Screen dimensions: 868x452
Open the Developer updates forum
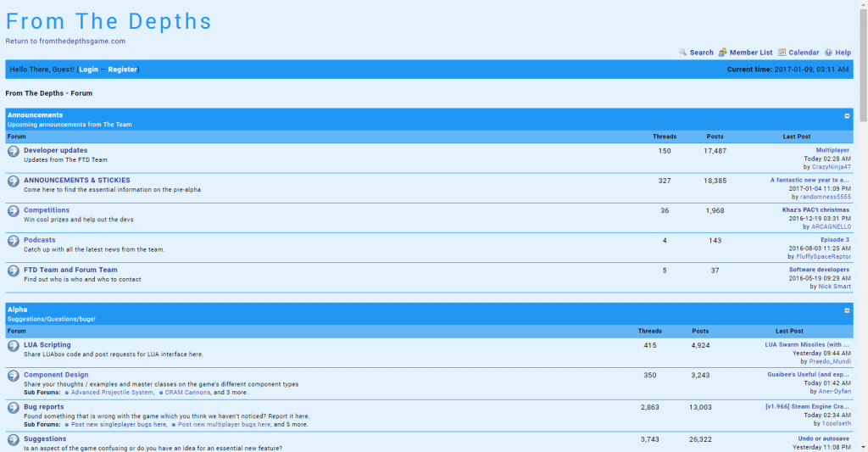[x=55, y=150]
